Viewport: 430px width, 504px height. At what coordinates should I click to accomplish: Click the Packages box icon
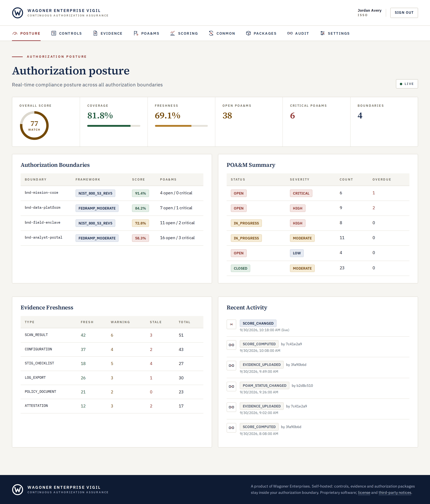[248, 33]
